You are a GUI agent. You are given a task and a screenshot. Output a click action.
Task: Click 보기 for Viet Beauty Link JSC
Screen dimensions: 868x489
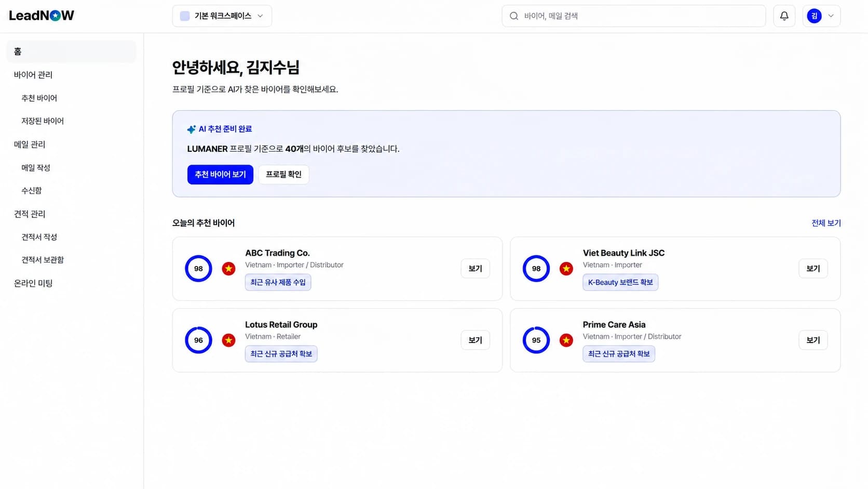click(813, 269)
